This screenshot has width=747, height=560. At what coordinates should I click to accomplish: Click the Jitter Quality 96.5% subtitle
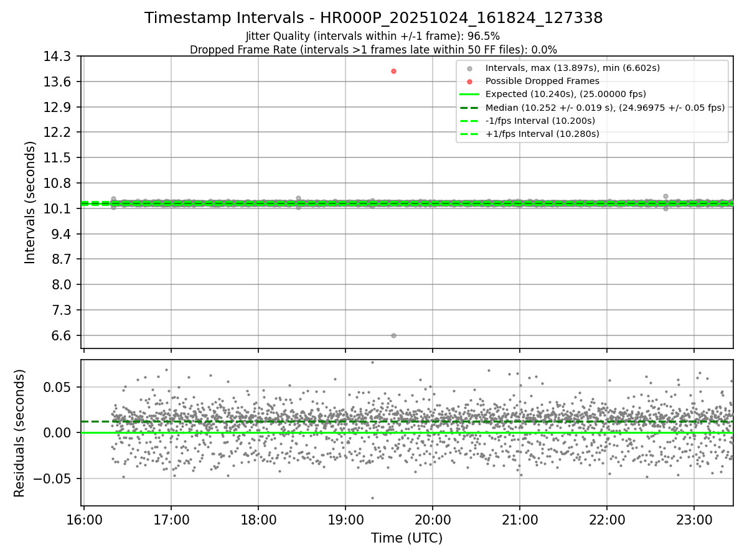(373, 36)
